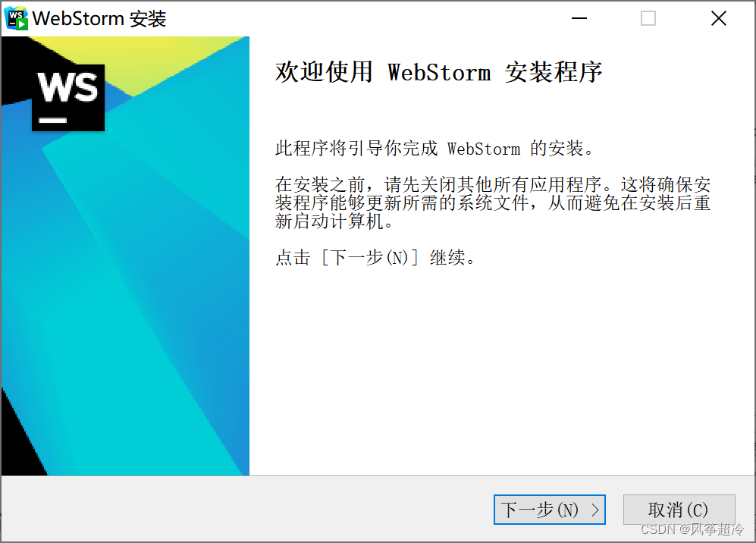The height and width of the screenshot is (543, 756).
Task: Click the disabled maximize window button
Action: pyautogui.click(x=648, y=18)
